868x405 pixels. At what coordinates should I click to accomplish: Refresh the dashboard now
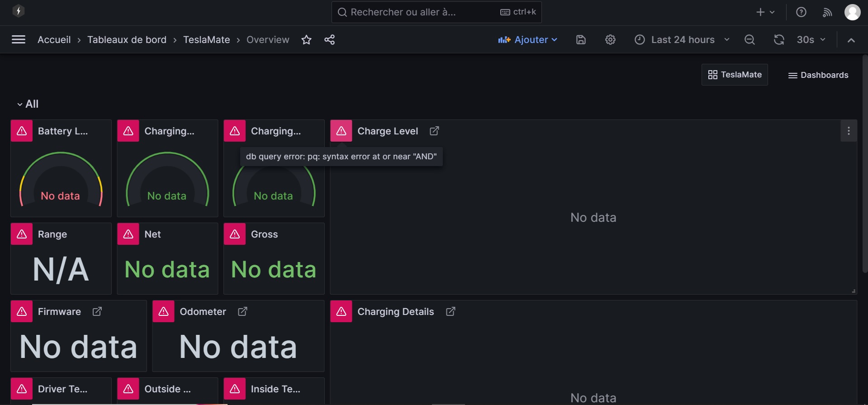tap(779, 40)
